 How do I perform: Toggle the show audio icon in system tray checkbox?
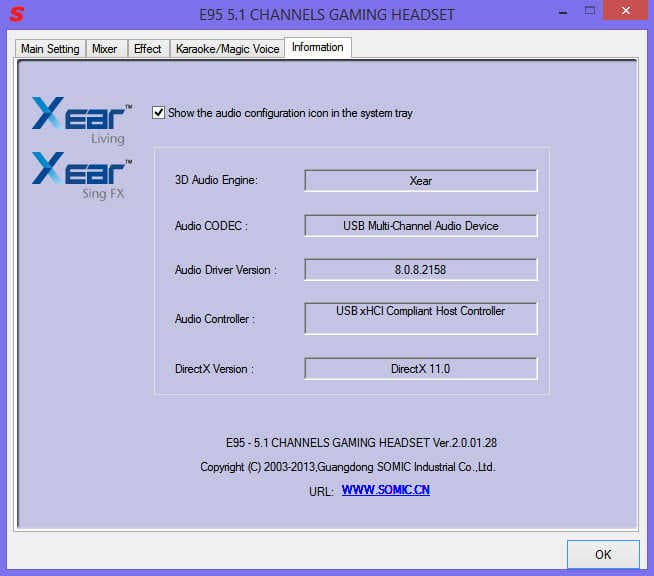[158, 113]
